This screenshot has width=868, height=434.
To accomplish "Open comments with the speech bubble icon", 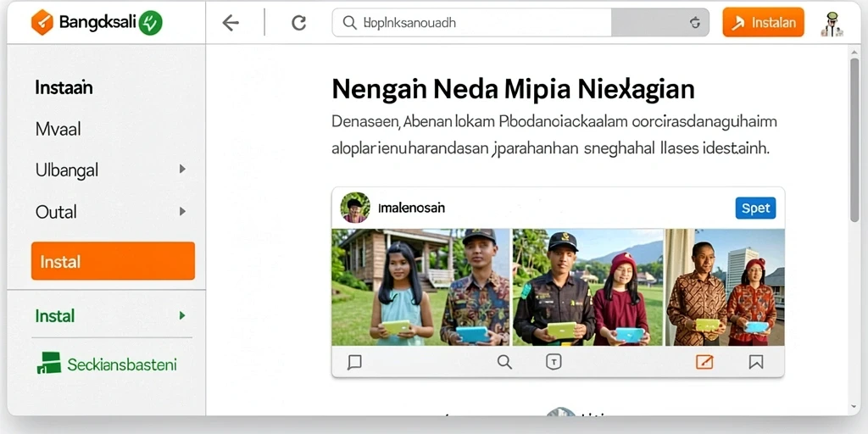I will (354, 362).
